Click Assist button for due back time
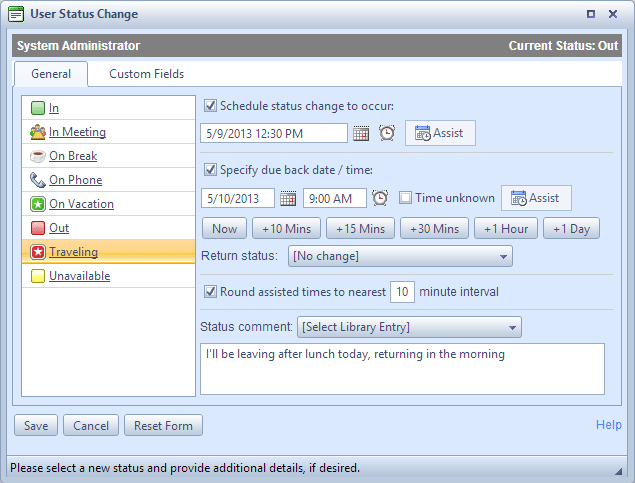This screenshot has width=635, height=483. 536,198
